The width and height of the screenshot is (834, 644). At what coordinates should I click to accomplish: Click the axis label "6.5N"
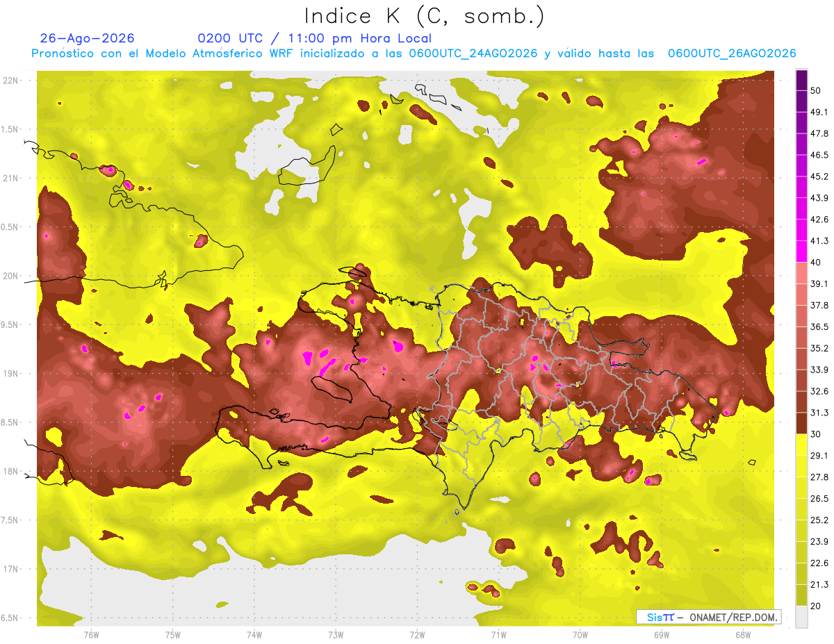point(10,618)
